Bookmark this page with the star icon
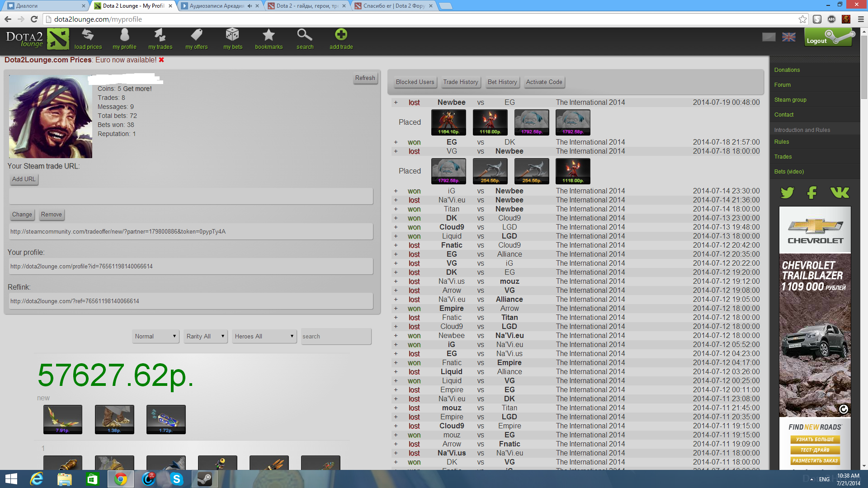The width and height of the screenshot is (868, 488). (802, 19)
